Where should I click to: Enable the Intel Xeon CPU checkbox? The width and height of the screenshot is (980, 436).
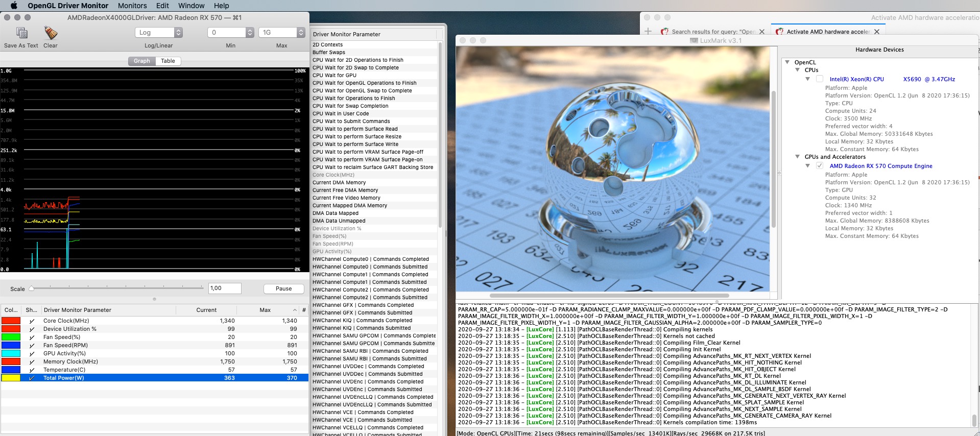click(x=820, y=79)
